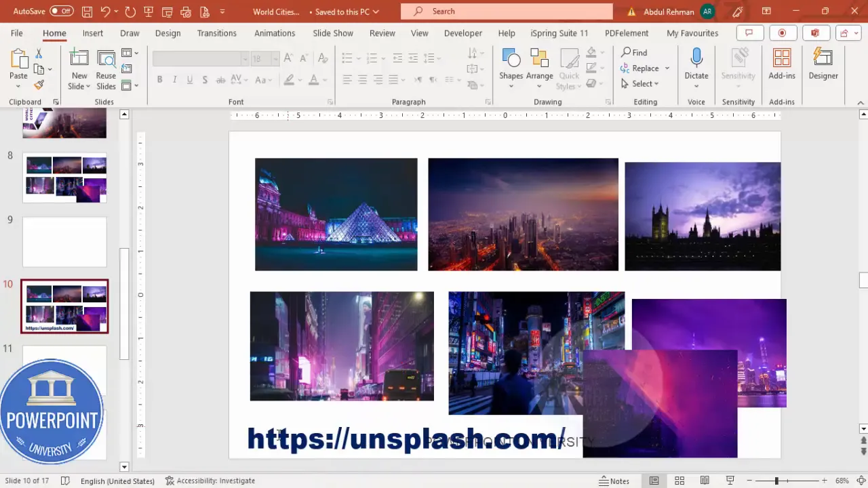Click the Replace button
Viewport: 868px width, 488px height.
639,68
